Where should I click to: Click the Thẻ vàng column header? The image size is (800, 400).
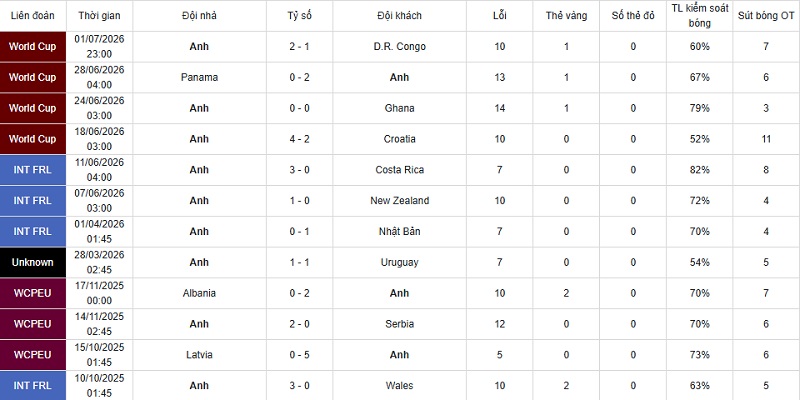pos(566,15)
